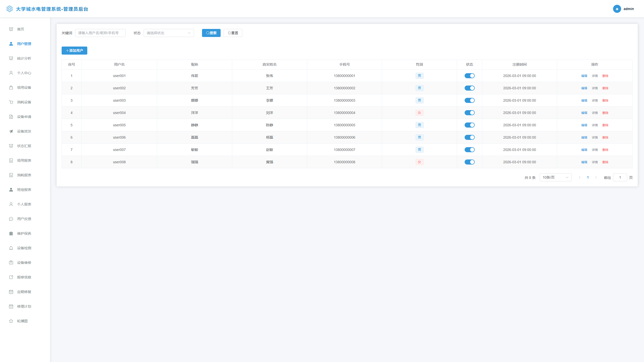This screenshot has width=644, height=362.
Task: Click the 用户反馈 chat bubble icon
Action: pos(11,219)
